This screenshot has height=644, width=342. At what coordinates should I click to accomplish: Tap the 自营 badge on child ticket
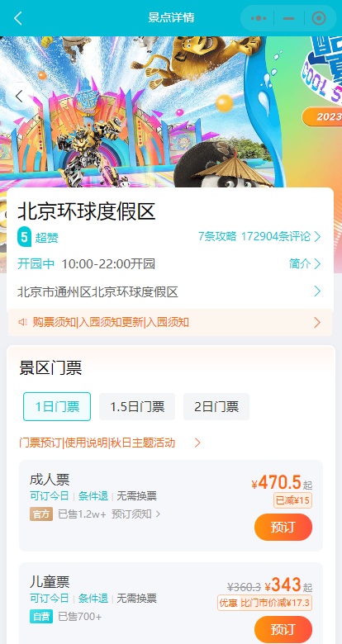(x=41, y=617)
